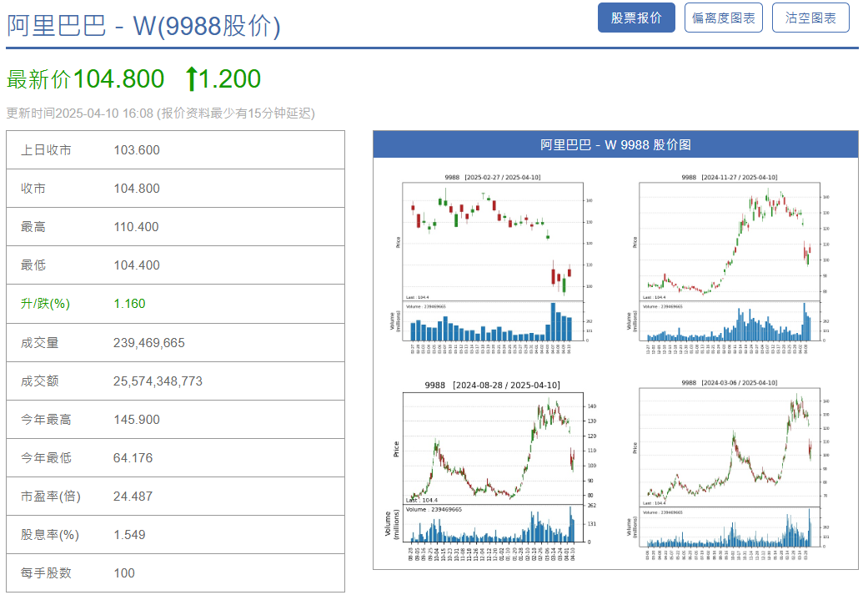Click the 更新时间2025-04-10 16:08 notice
868x595 pixels.
click(161, 113)
